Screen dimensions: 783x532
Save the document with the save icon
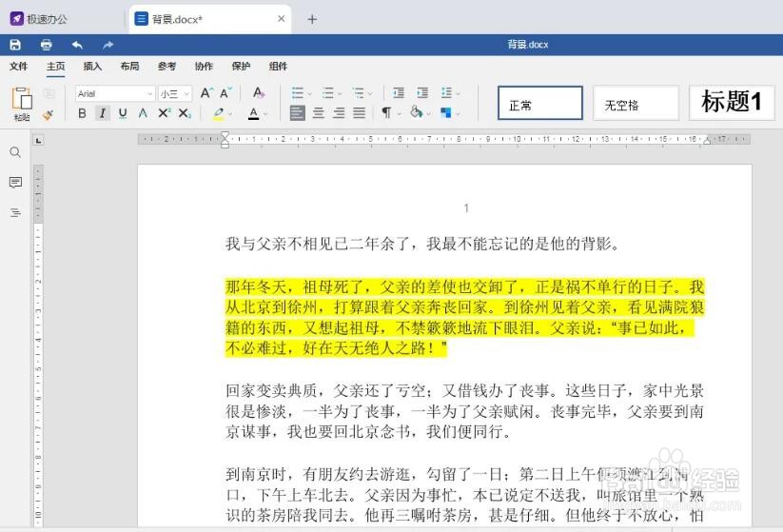[x=15, y=45]
